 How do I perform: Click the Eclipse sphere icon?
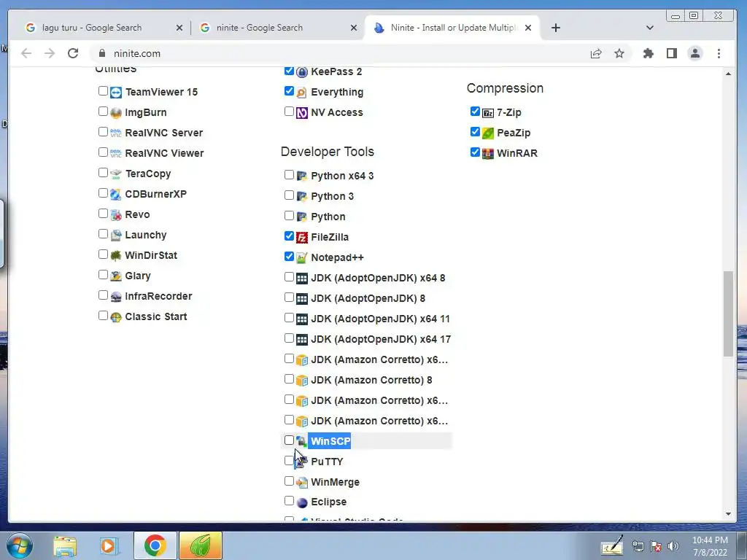point(301,502)
